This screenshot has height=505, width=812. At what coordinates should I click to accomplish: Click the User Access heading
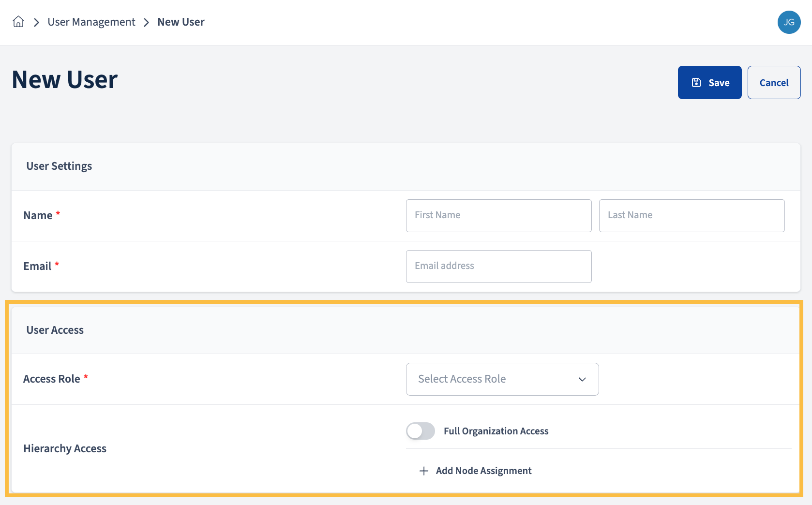(x=55, y=330)
